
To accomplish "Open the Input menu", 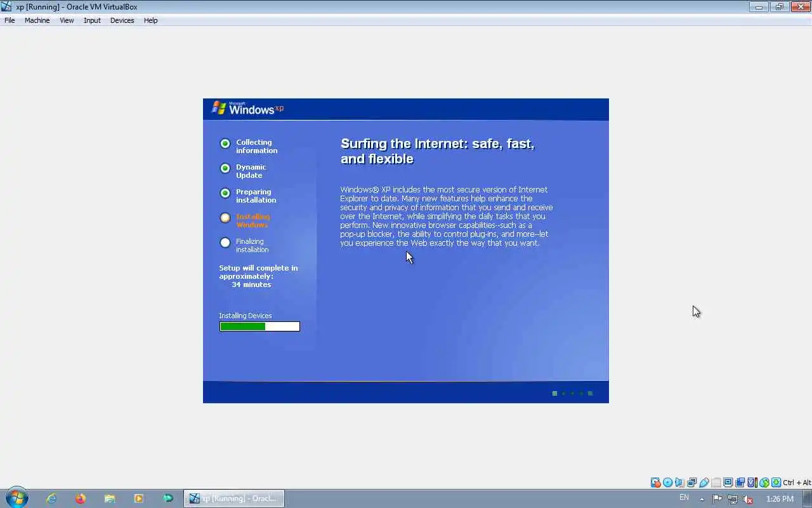I will tap(92, 20).
